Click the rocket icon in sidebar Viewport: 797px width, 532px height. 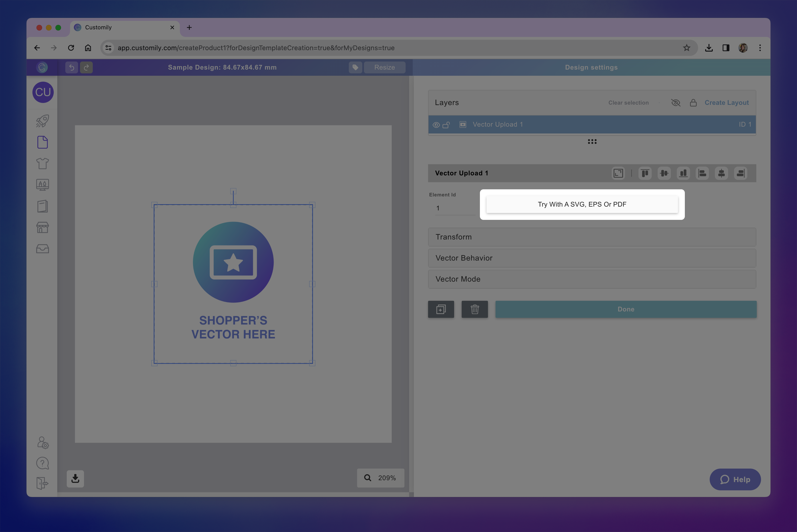pos(42,121)
